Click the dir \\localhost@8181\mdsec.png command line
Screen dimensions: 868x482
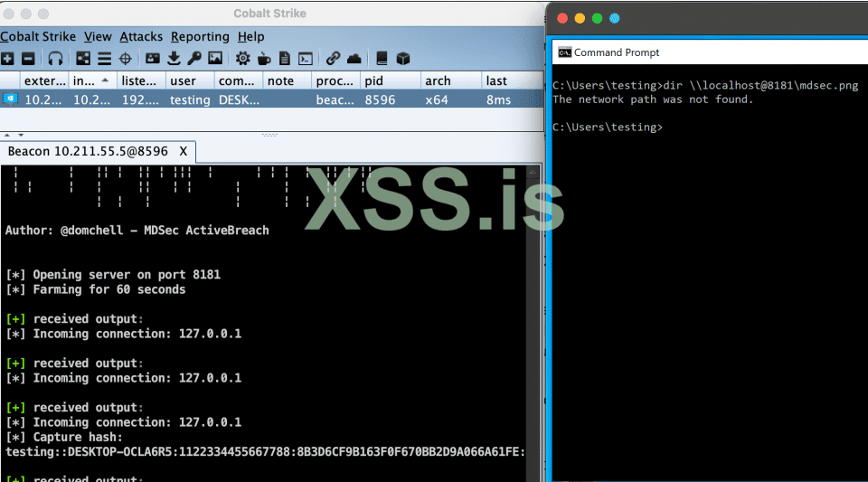(705, 85)
